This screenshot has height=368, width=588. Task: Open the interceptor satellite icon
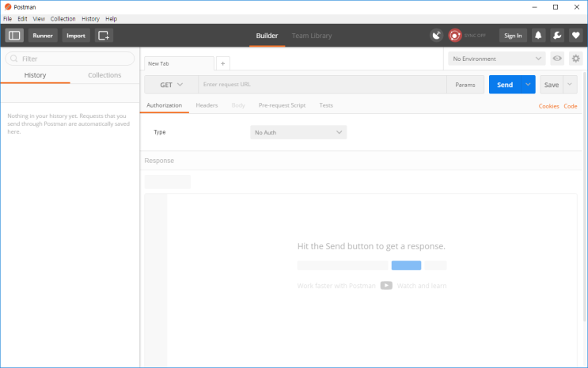[437, 36]
